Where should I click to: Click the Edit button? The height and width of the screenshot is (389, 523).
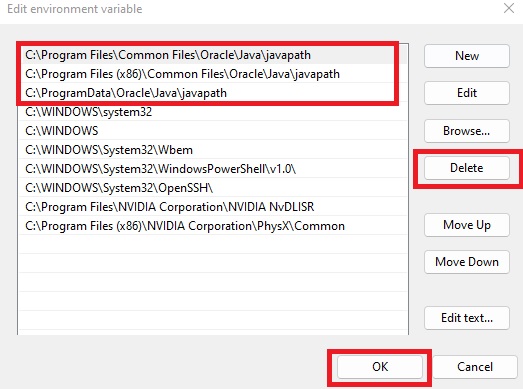467,93
